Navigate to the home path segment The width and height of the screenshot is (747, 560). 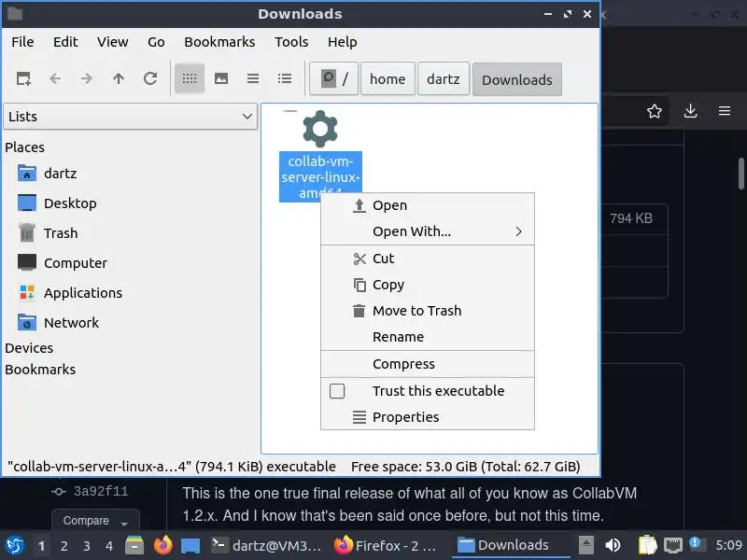[x=388, y=78]
